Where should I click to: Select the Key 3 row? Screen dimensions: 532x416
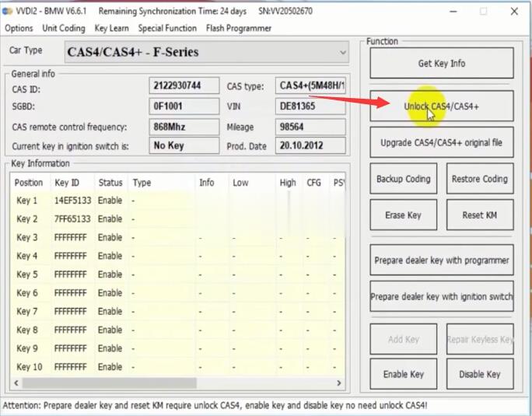click(178, 237)
